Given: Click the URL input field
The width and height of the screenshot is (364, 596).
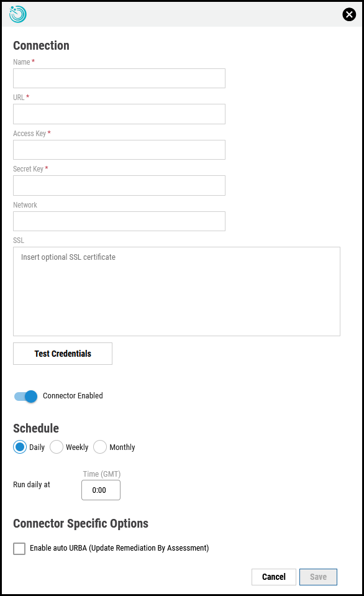Looking at the screenshot, I should pos(119,114).
